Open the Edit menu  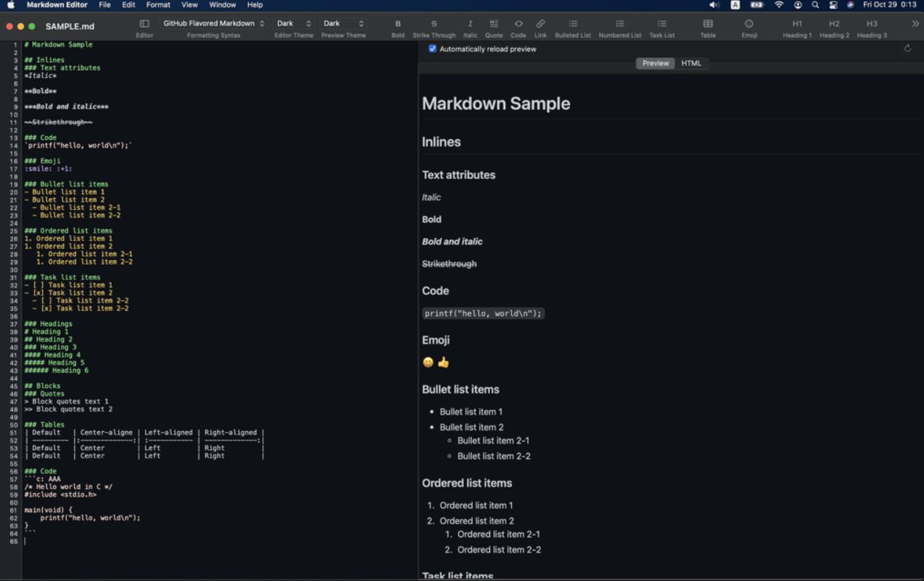(x=129, y=4)
